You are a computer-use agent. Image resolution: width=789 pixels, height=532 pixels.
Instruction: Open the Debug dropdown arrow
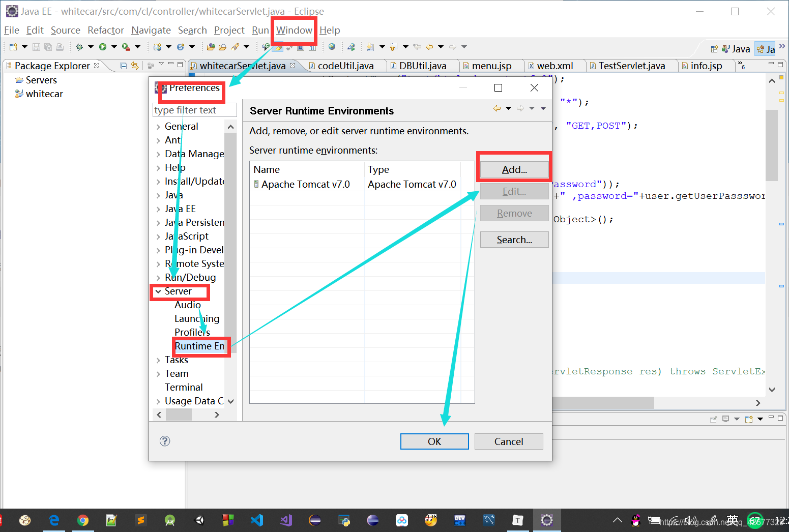pos(91,47)
